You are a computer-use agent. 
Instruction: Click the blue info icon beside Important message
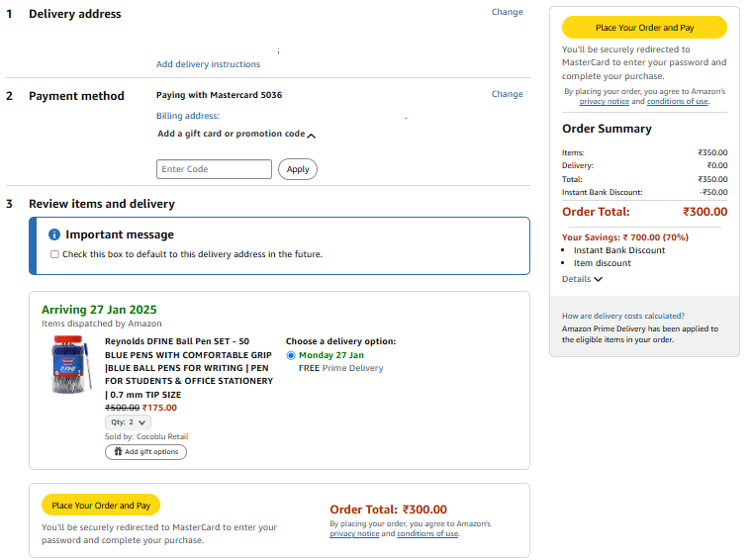[54, 234]
